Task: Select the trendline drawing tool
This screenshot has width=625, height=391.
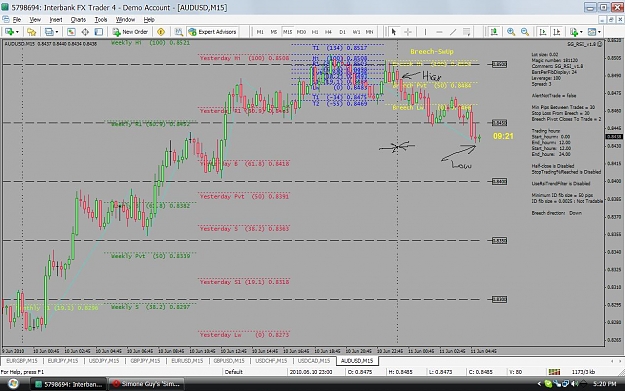Action: [453, 32]
